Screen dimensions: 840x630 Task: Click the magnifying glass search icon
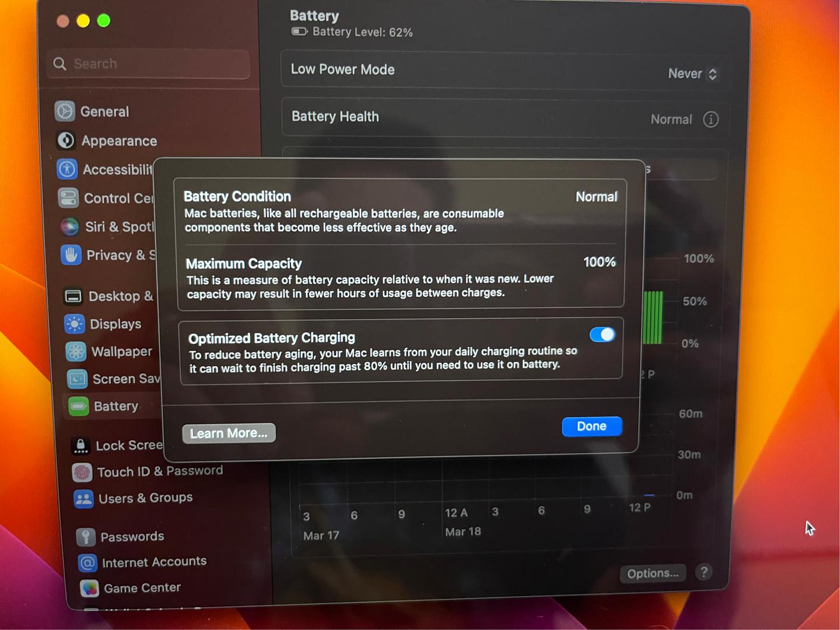(60, 64)
